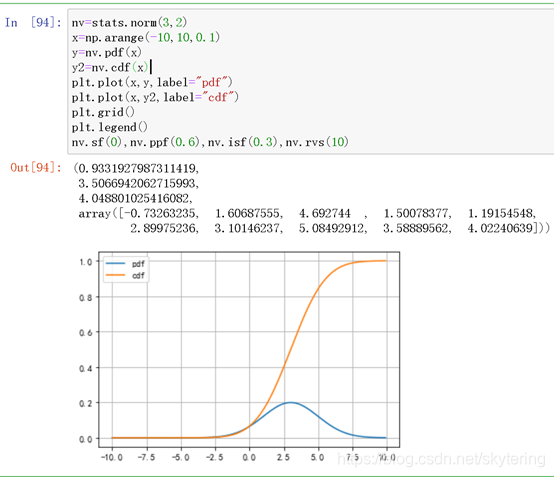The image size is (554, 477).
Task: Click output value 4.048801025416082
Action: pos(134,199)
